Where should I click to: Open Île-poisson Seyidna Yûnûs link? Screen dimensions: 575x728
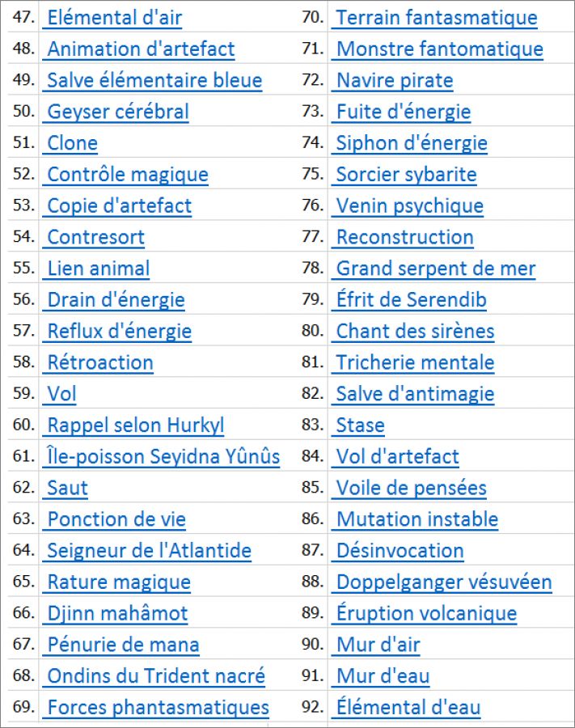pos(163,457)
